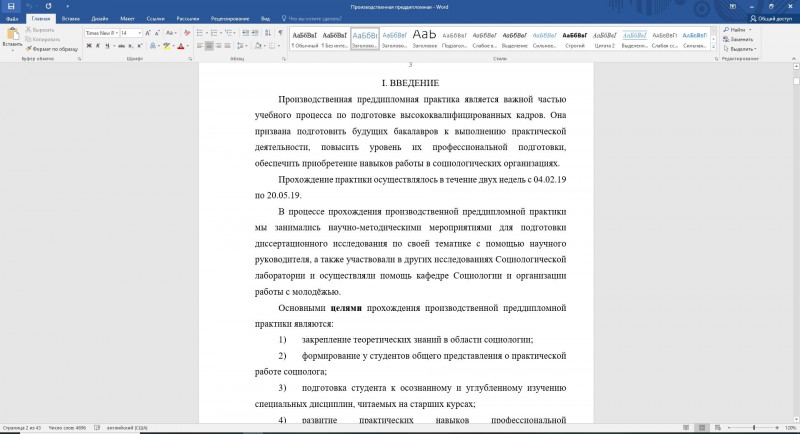
Task: Collapse the ribbon with the up chevron
Action: pos(794,59)
